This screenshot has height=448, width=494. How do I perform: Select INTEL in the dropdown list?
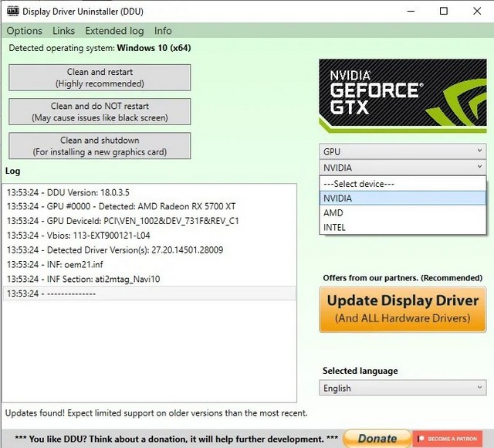(x=403, y=227)
